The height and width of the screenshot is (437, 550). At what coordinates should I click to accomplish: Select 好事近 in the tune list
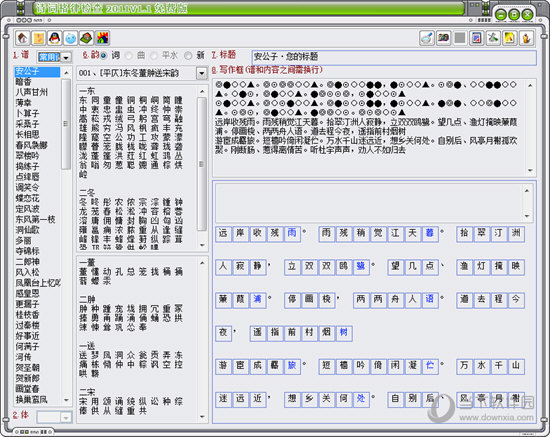click(x=27, y=336)
